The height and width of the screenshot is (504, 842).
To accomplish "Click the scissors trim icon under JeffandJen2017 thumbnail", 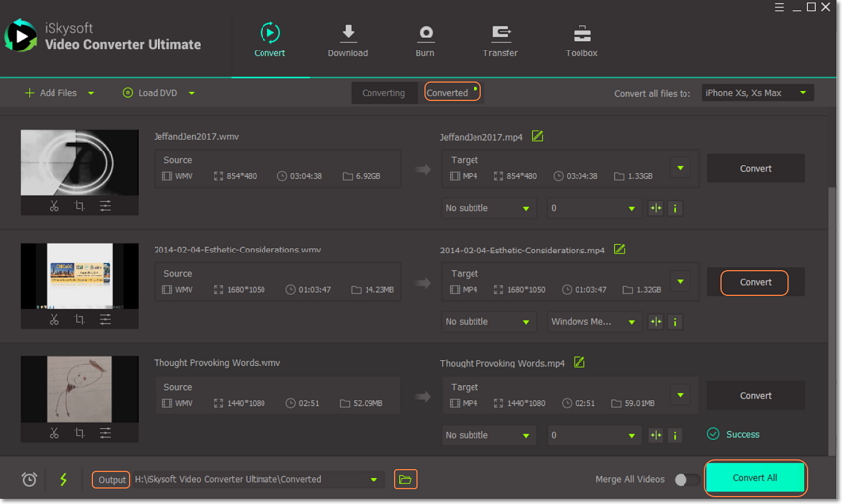I will pos(54,206).
